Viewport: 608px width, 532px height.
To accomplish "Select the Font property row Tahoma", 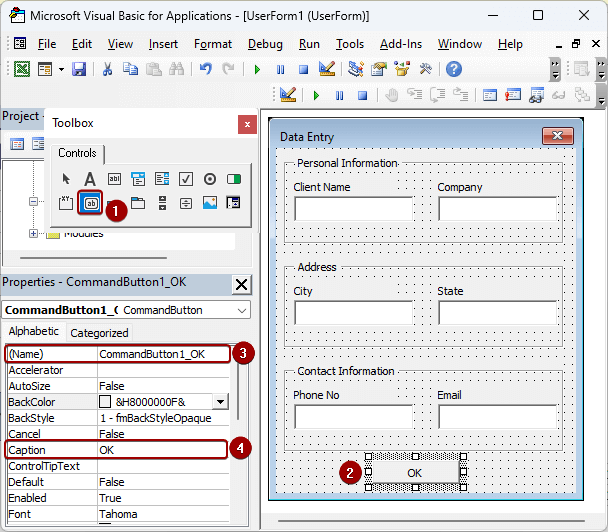I will 118,514.
